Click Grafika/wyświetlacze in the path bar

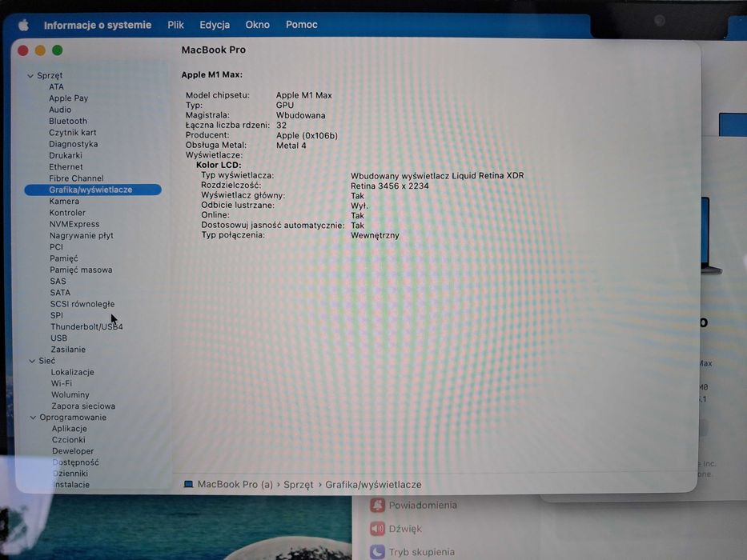point(373,485)
